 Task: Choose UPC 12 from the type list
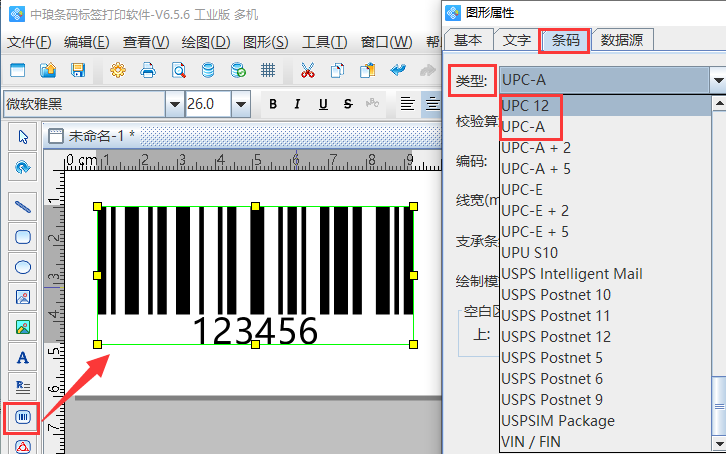[606, 106]
